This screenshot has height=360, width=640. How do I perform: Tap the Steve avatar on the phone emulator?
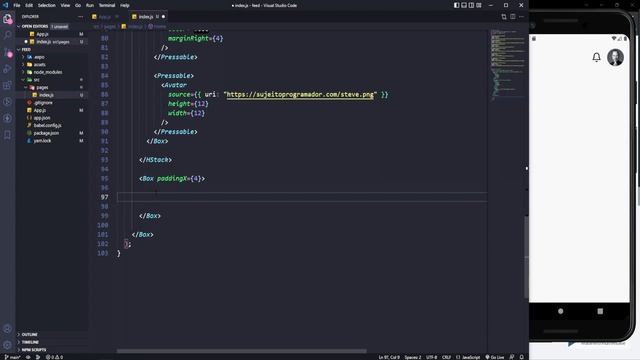click(x=615, y=57)
